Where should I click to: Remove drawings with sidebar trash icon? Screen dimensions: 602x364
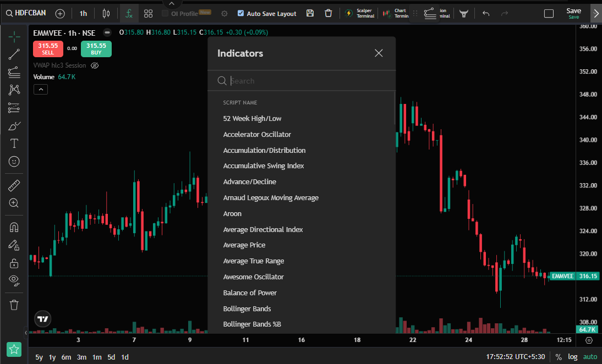(14, 305)
